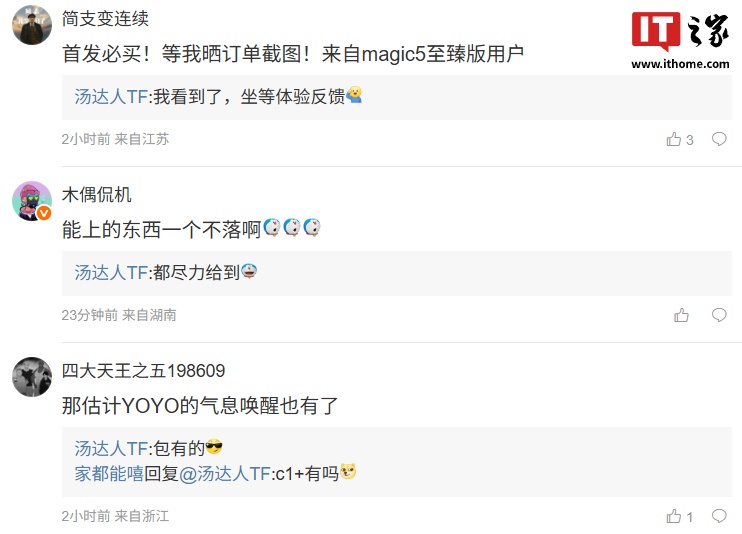Screen dimensions: 742x534
Task: Open username 木偶侃机 profile link
Action: [97, 195]
